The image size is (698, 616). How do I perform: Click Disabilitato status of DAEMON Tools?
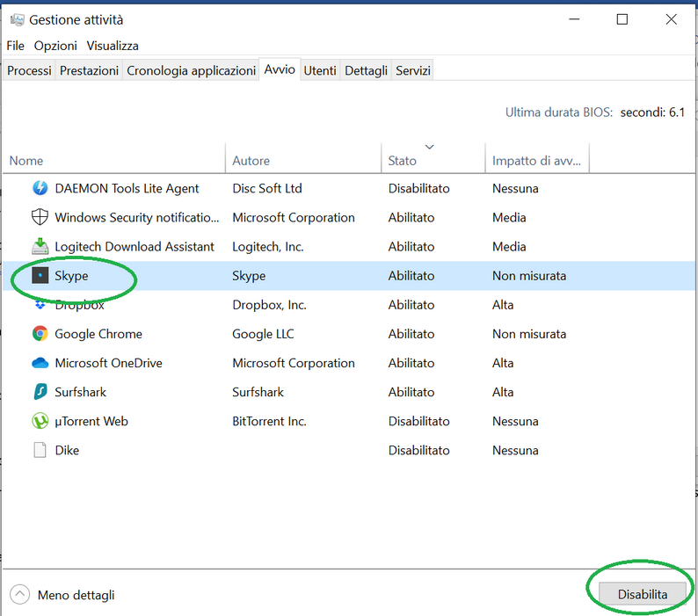[419, 189]
